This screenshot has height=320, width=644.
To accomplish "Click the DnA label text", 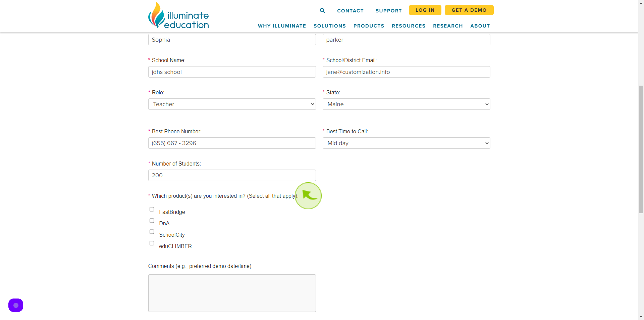I will [164, 223].
